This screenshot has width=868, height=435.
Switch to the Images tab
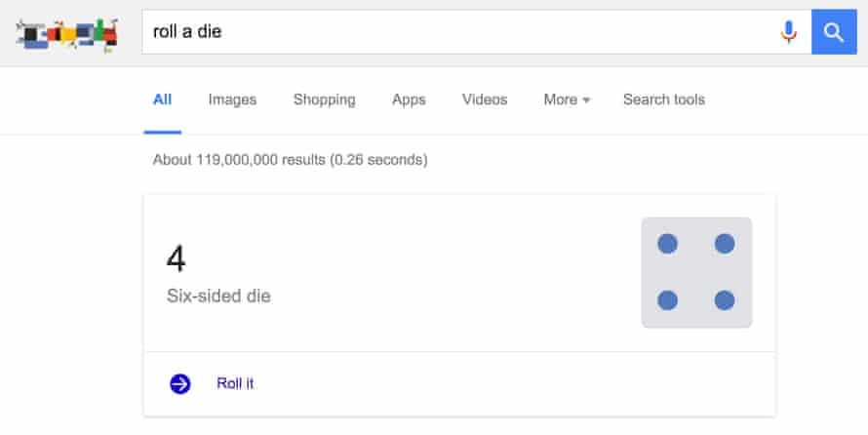pyautogui.click(x=232, y=99)
